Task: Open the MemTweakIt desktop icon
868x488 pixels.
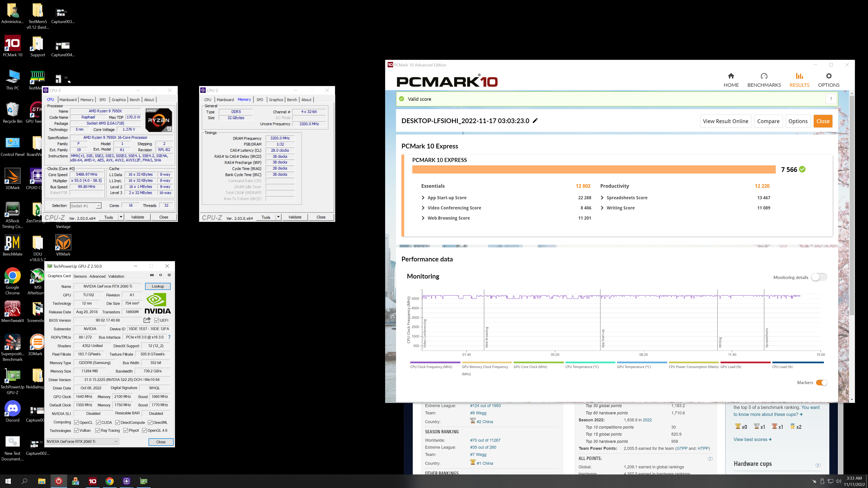Action: tap(12, 312)
